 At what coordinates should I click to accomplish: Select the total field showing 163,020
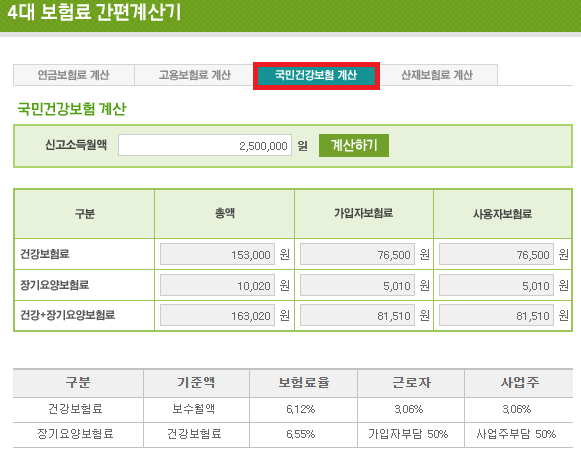pyautogui.click(x=217, y=315)
